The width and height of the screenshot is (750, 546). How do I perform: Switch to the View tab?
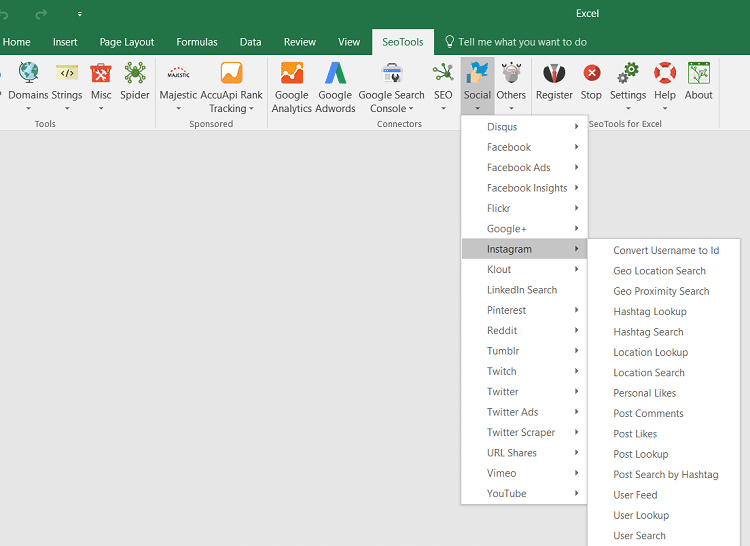point(349,42)
